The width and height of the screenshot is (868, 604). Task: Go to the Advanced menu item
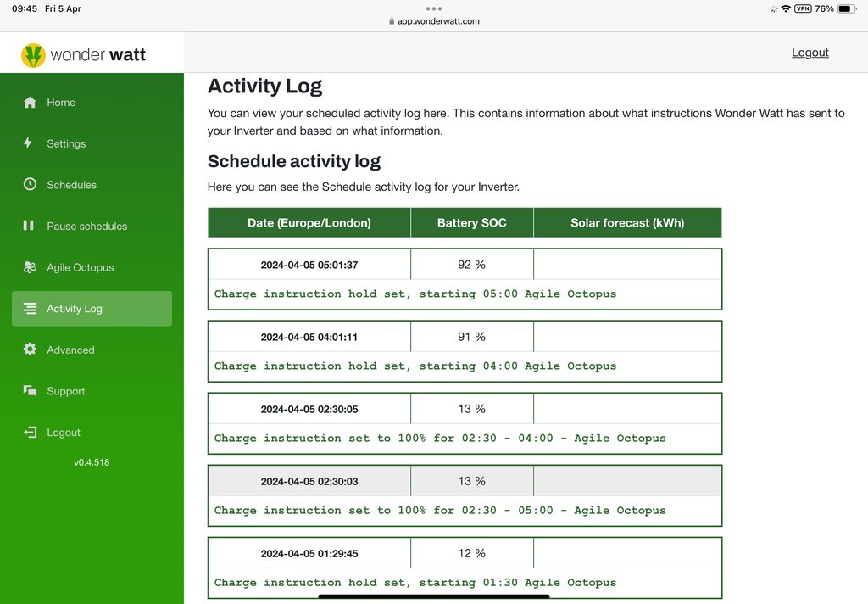pyautogui.click(x=70, y=350)
